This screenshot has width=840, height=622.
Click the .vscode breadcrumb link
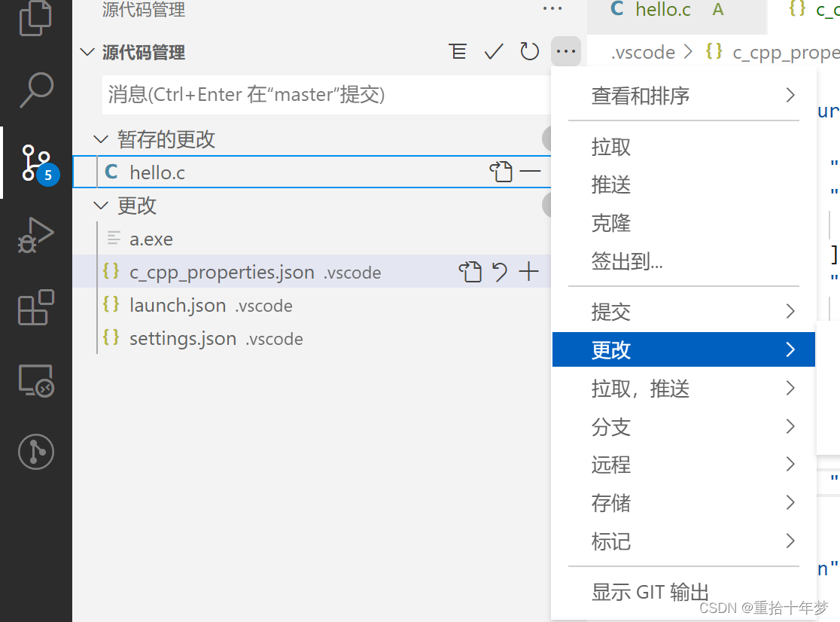point(643,52)
